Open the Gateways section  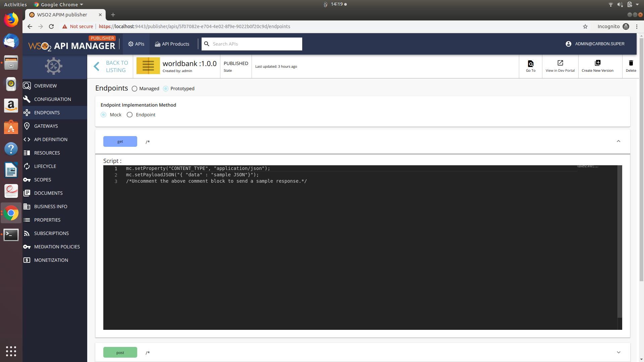[x=46, y=126]
